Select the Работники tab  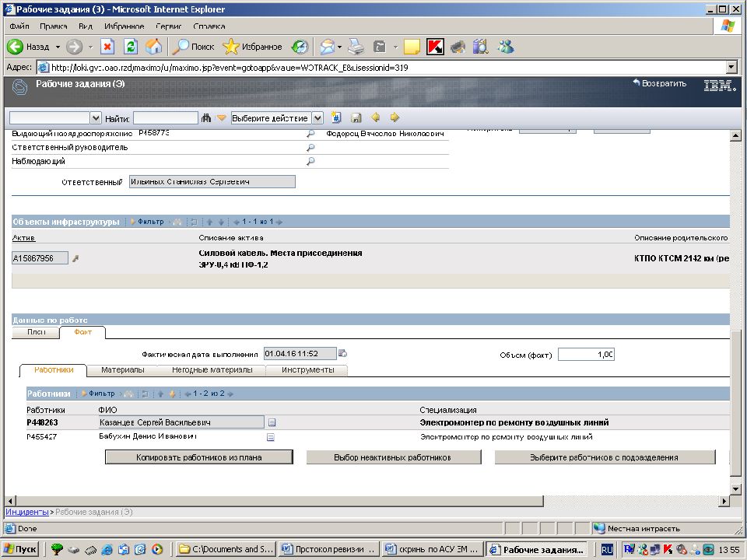click(x=54, y=370)
